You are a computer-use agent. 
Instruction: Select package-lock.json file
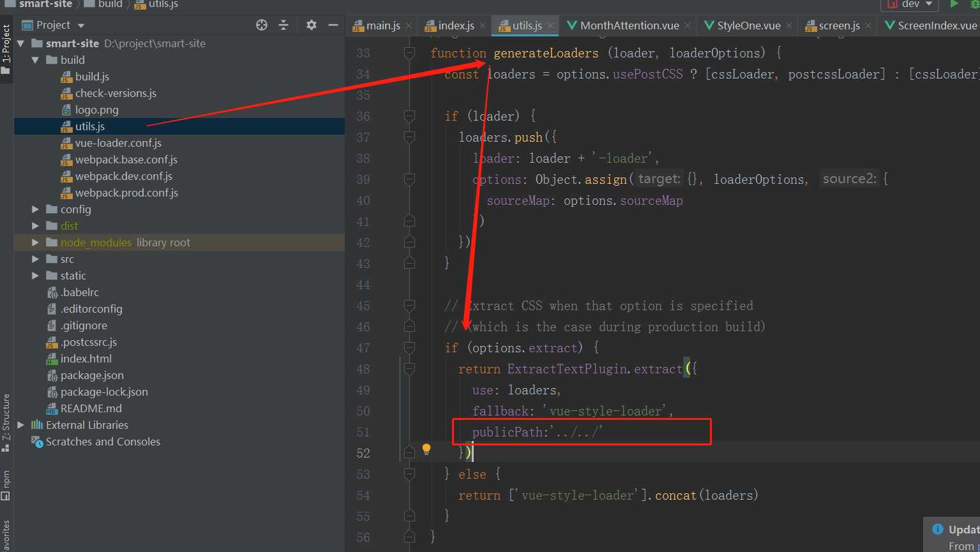coord(104,392)
